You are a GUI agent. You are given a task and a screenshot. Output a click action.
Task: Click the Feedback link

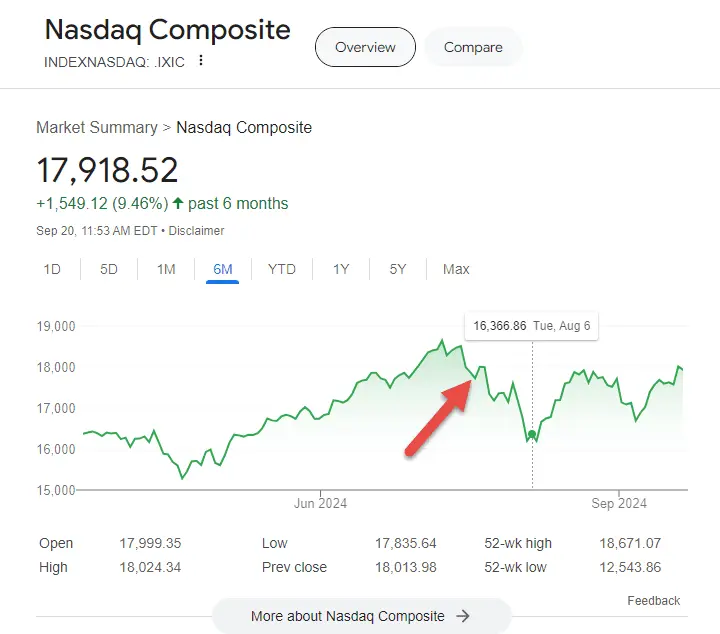(653, 601)
